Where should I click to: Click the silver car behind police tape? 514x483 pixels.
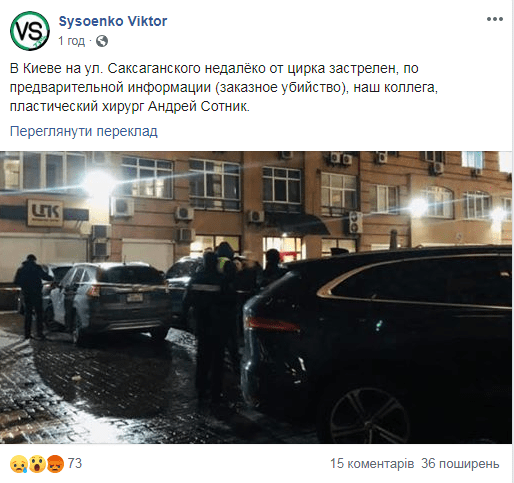[x=110, y=300]
